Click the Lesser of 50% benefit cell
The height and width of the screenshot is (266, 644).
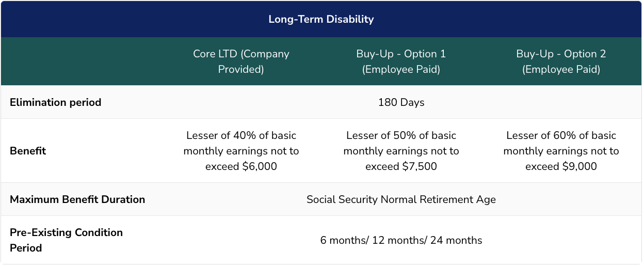click(x=401, y=151)
